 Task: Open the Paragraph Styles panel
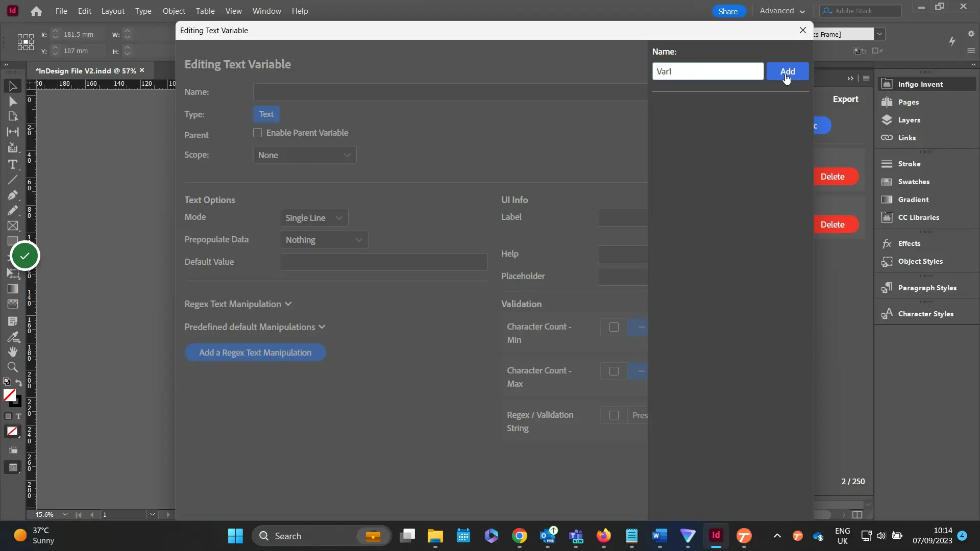927,288
